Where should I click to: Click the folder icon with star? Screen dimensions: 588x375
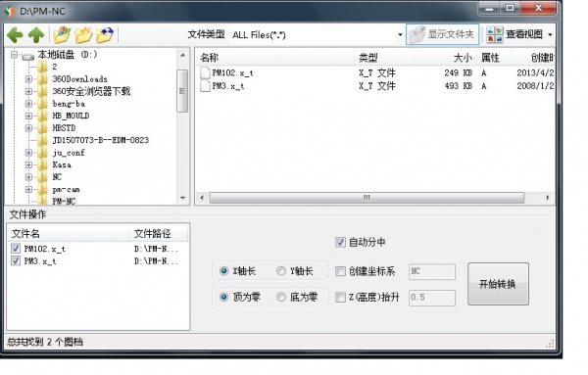(x=83, y=34)
